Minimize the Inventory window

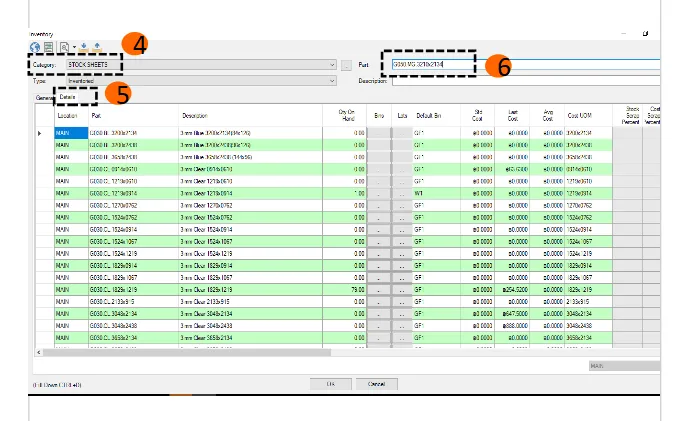click(623, 34)
